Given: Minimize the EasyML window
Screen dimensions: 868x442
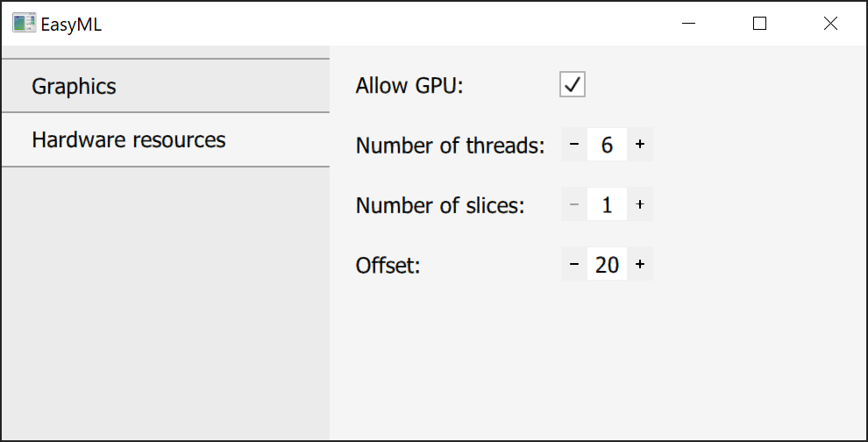Looking at the screenshot, I should pos(689,24).
